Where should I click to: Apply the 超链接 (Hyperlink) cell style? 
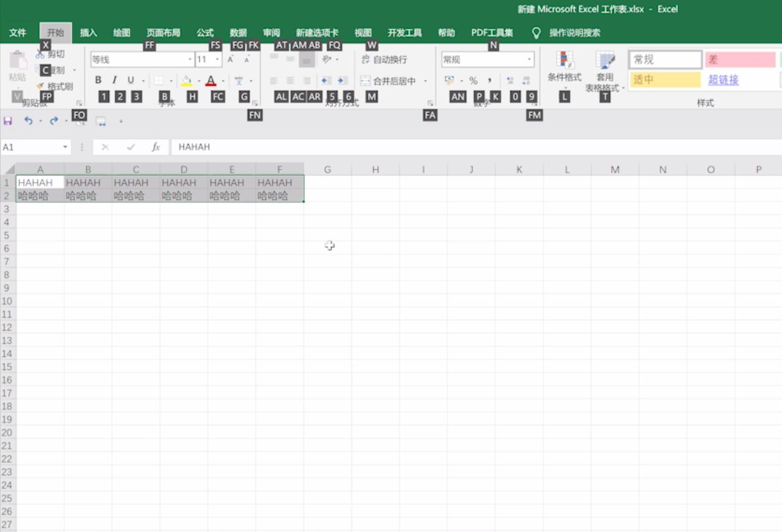point(740,79)
